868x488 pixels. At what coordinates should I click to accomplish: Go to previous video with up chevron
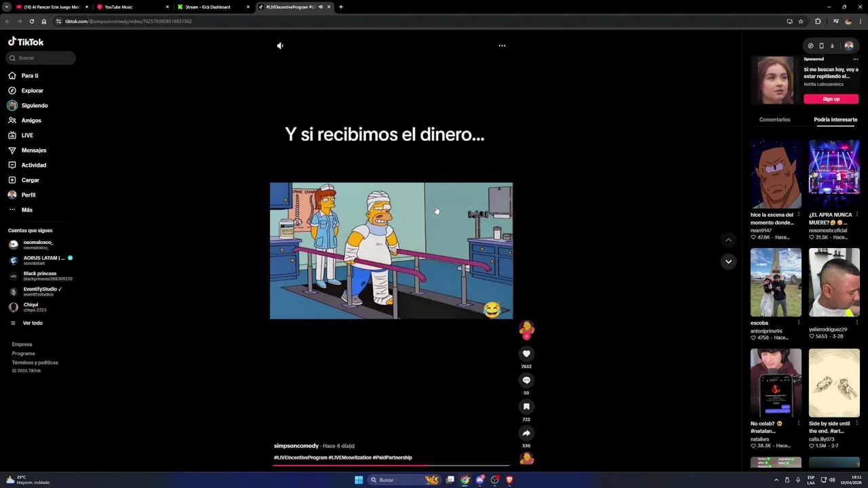click(x=728, y=240)
